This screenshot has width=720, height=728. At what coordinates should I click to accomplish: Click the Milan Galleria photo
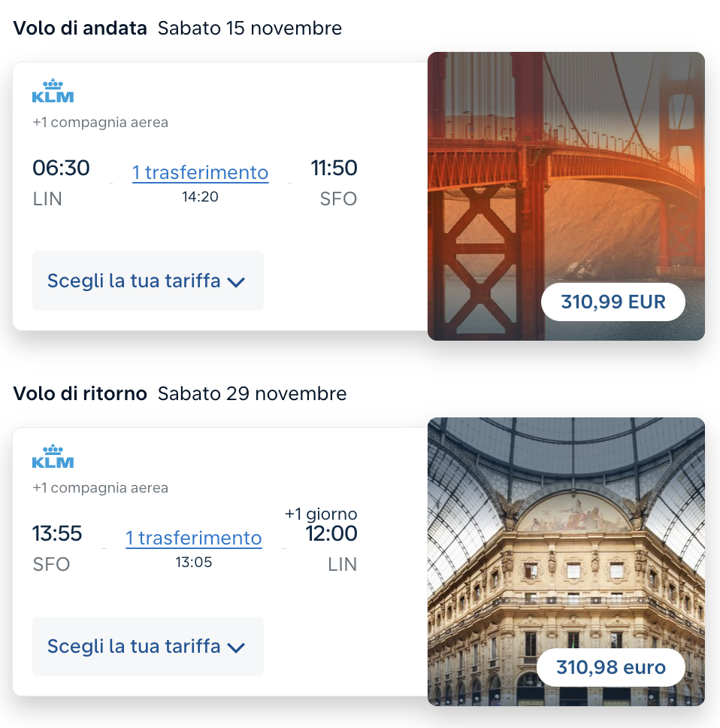[x=566, y=541]
